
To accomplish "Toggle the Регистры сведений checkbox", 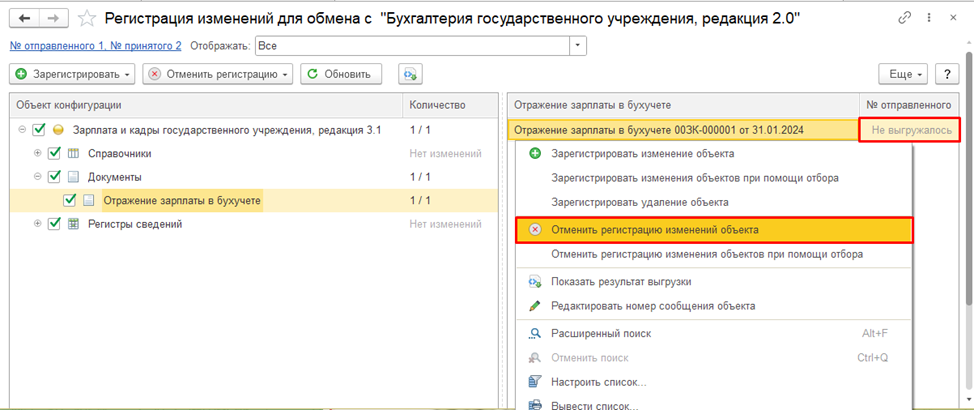I will (x=55, y=224).
